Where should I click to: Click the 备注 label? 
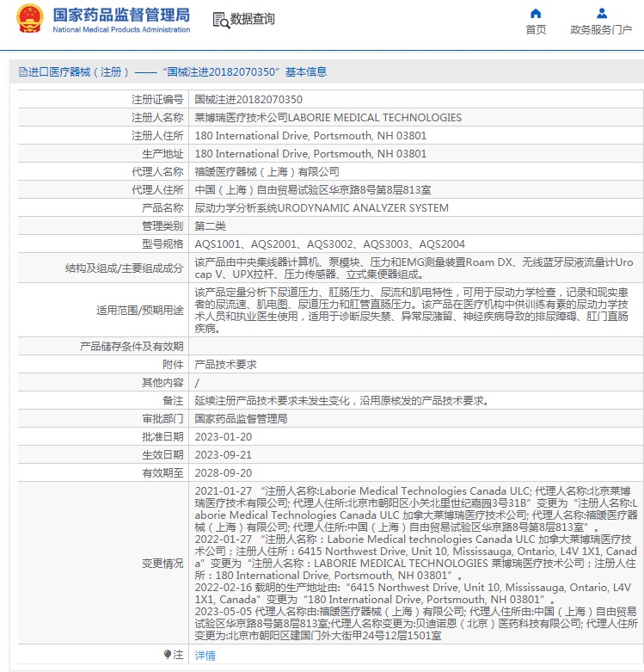click(x=173, y=400)
